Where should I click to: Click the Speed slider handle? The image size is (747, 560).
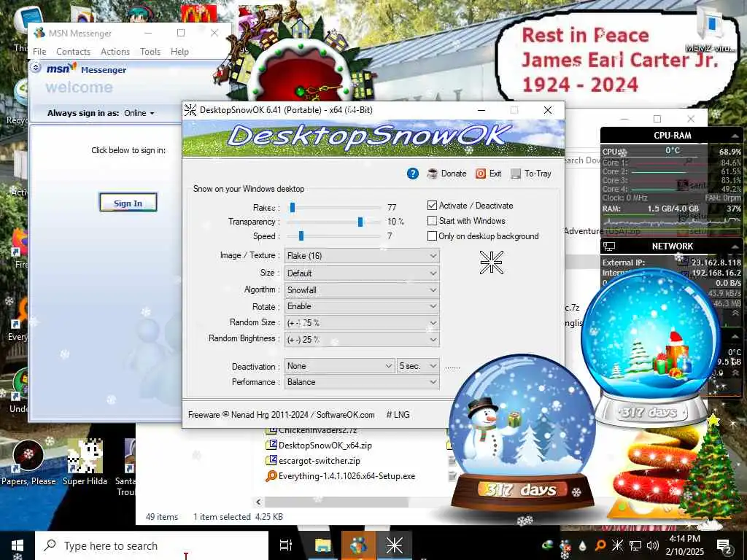coord(301,236)
